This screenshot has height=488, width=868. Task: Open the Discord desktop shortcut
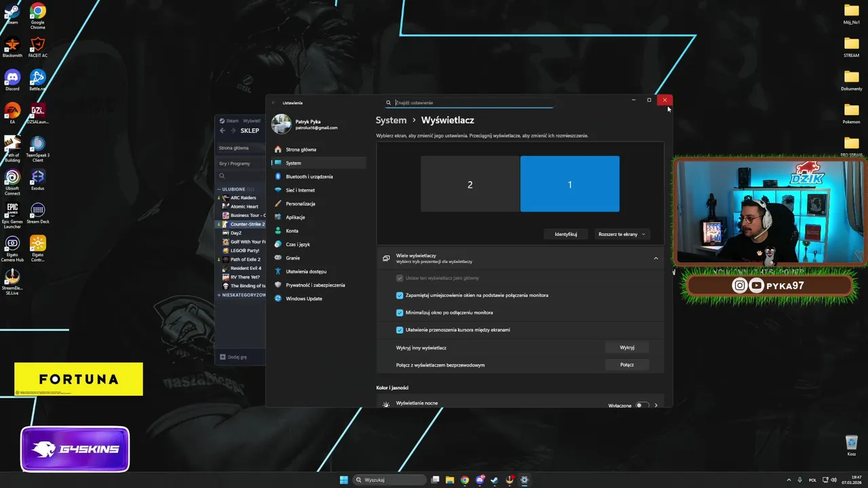tap(12, 81)
